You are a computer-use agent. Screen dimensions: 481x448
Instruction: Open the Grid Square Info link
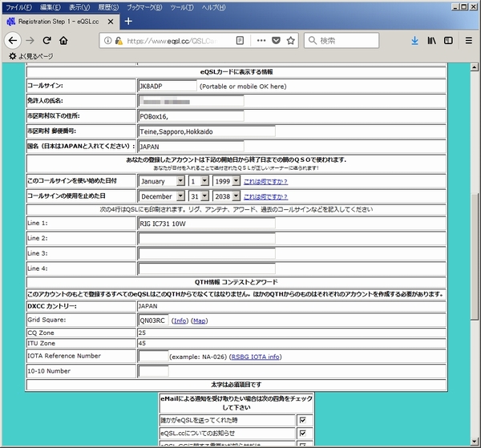pos(180,321)
